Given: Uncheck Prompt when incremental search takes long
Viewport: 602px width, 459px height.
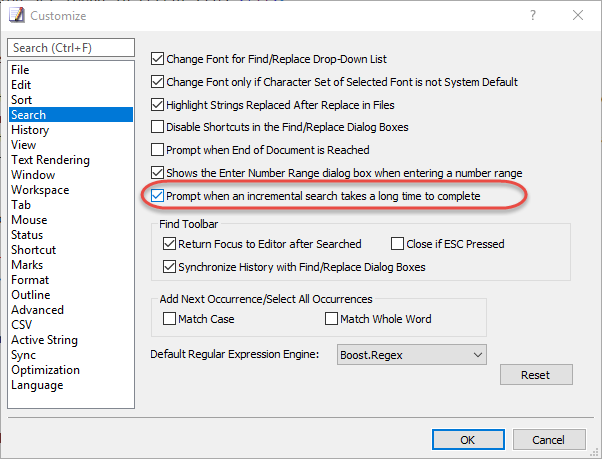Looking at the screenshot, I should pyautogui.click(x=157, y=196).
